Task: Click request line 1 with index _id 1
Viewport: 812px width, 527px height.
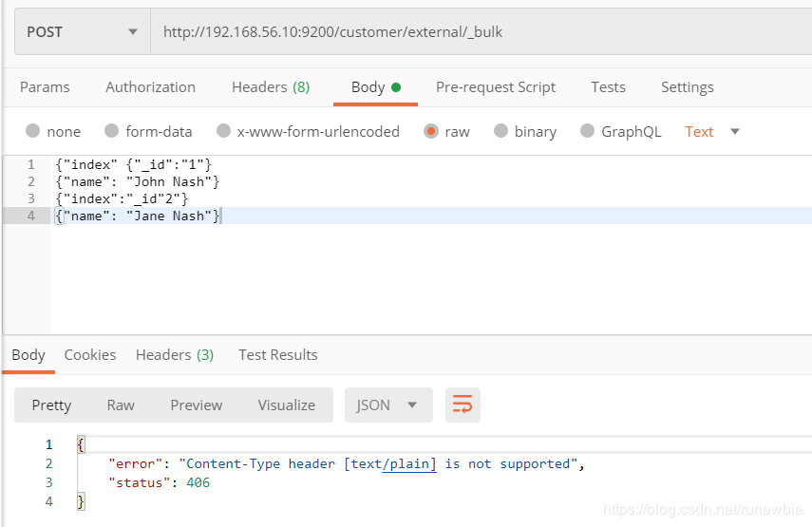Action: pyautogui.click(x=134, y=164)
